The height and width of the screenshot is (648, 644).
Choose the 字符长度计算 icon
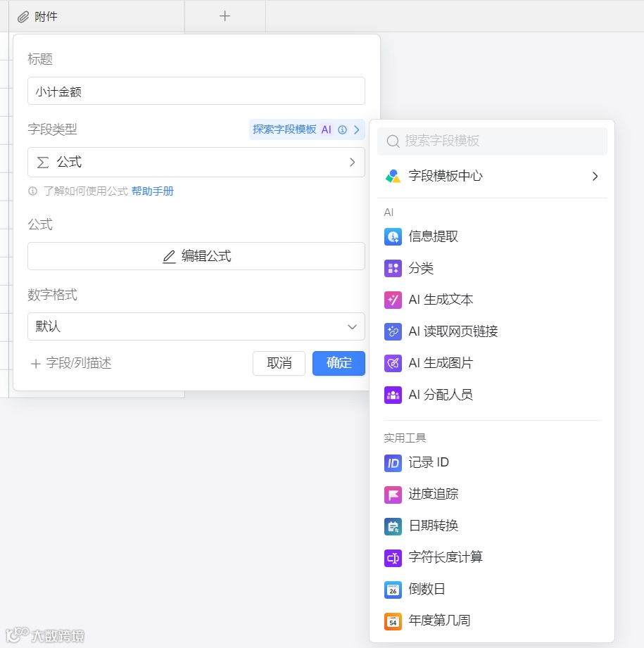(x=393, y=558)
